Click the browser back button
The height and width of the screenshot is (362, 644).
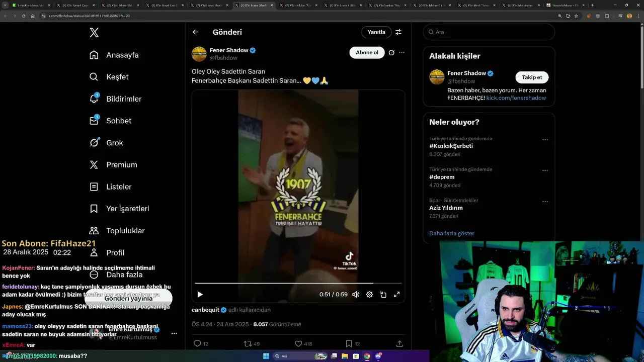pyautogui.click(x=6, y=16)
